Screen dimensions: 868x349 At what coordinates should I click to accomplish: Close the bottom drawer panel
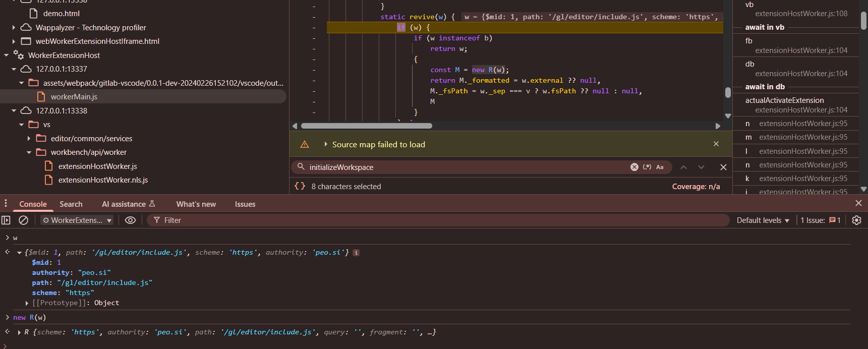pyautogui.click(x=858, y=203)
